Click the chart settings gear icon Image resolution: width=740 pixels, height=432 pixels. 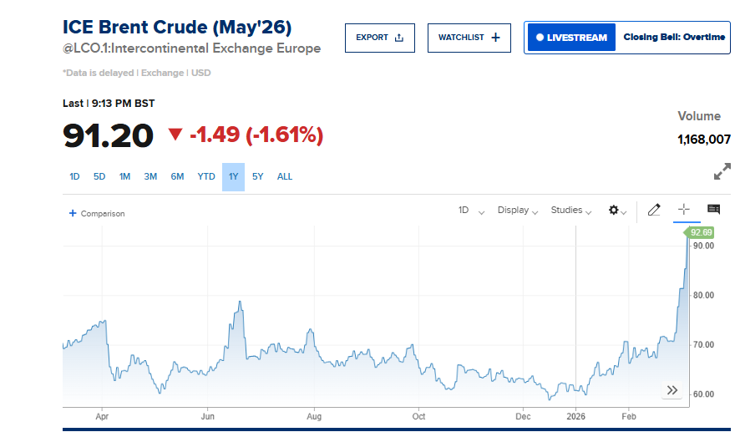click(x=616, y=210)
